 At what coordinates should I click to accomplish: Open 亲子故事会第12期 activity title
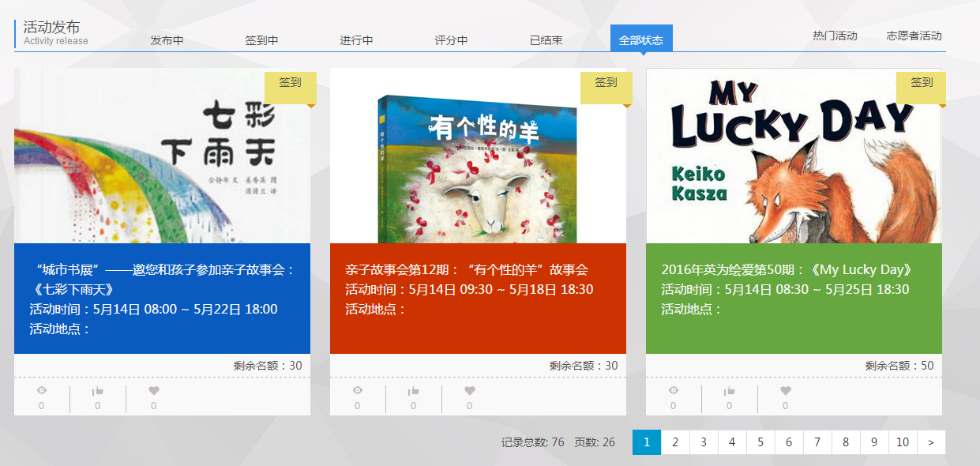tap(467, 269)
